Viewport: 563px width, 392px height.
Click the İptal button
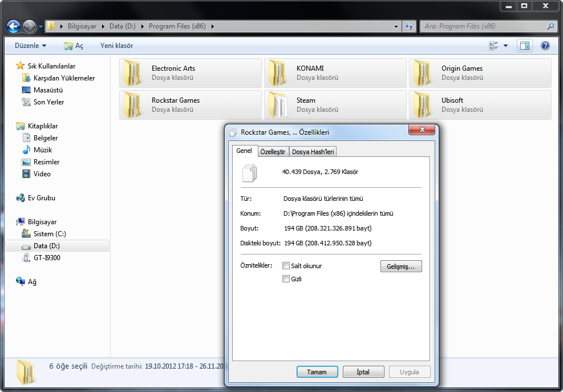click(363, 372)
